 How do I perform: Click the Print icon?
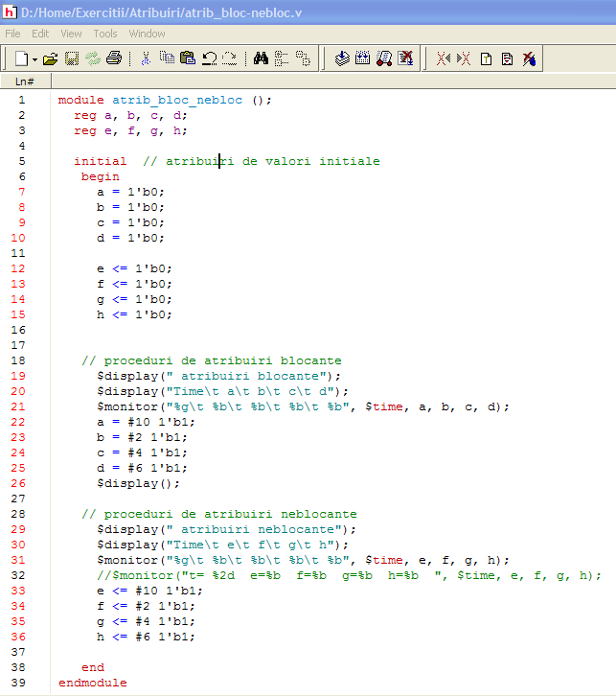pos(114,58)
